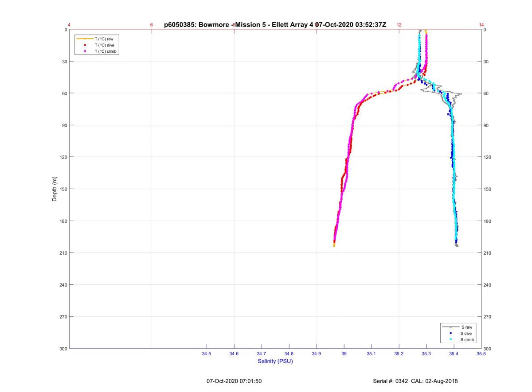Select the "S raw" legend label

click(x=466, y=327)
